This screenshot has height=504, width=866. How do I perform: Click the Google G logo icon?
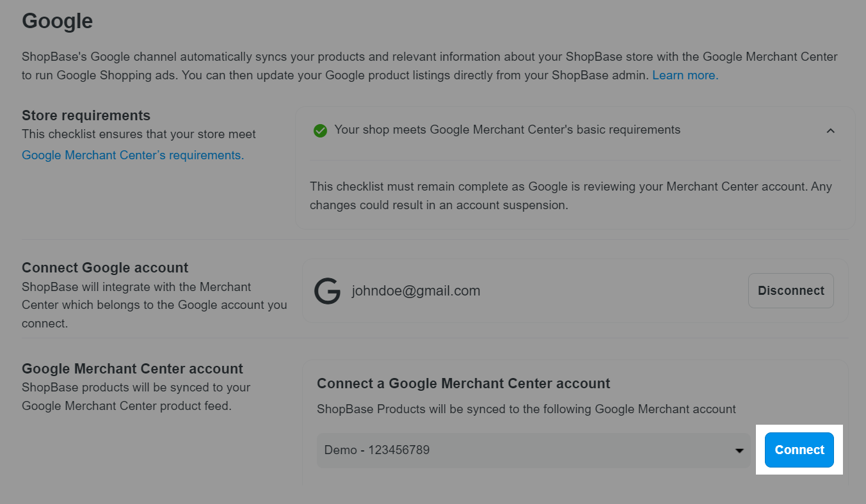[x=327, y=291]
